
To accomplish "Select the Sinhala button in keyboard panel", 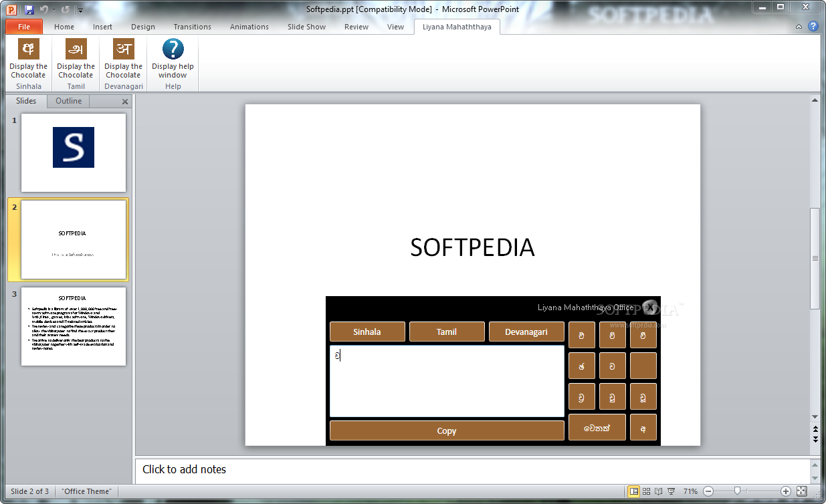I will click(x=367, y=332).
